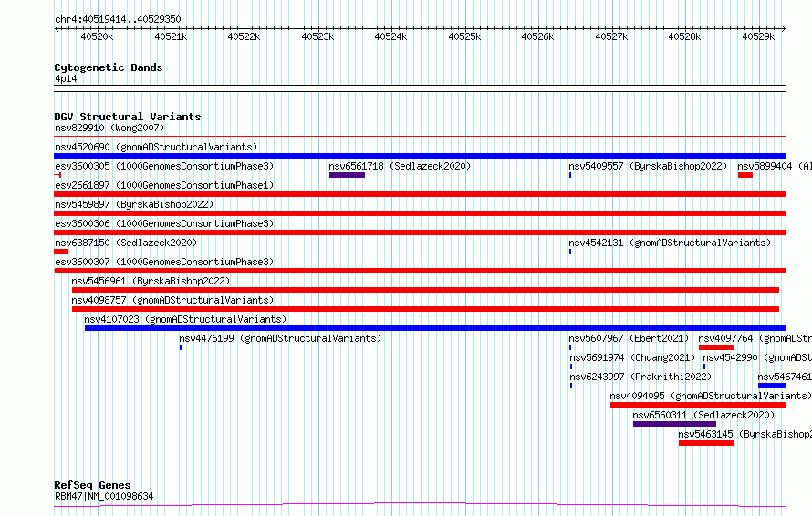
Task: Select the blue nsv4107023 variant bar
Action: click(x=435, y=328)
